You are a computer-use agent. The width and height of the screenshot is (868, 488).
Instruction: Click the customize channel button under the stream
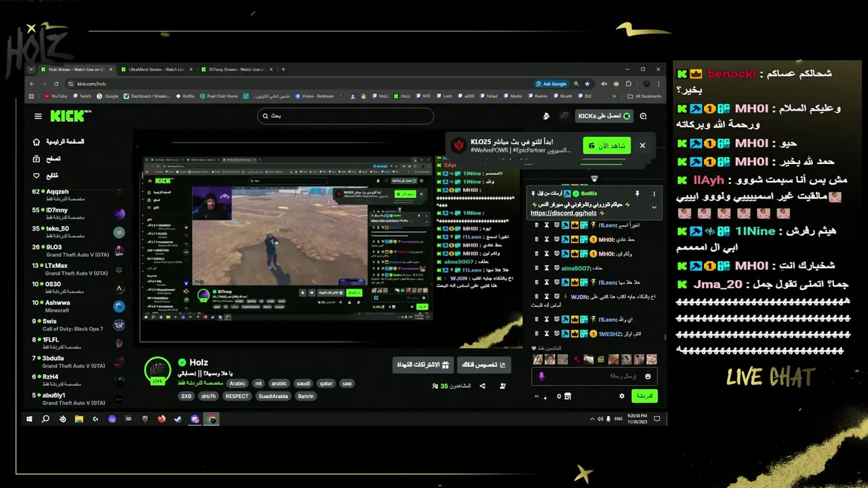pyautogui.click(x=484, y=365)
